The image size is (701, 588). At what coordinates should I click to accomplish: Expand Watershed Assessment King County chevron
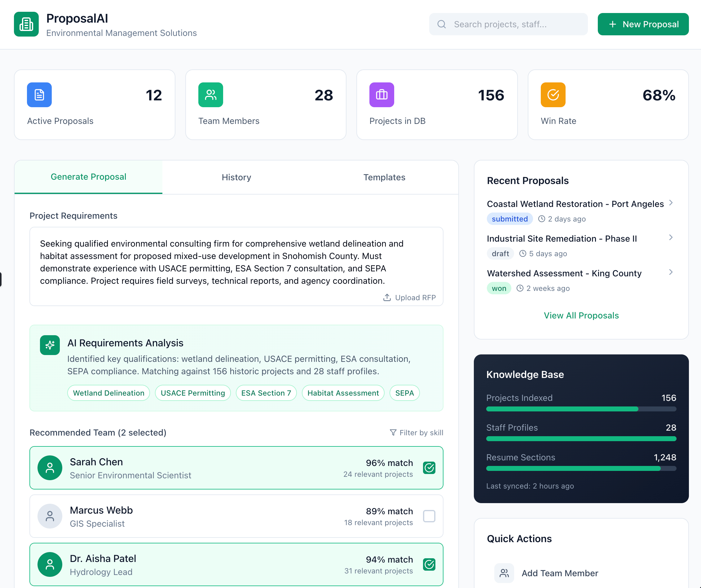671,272
